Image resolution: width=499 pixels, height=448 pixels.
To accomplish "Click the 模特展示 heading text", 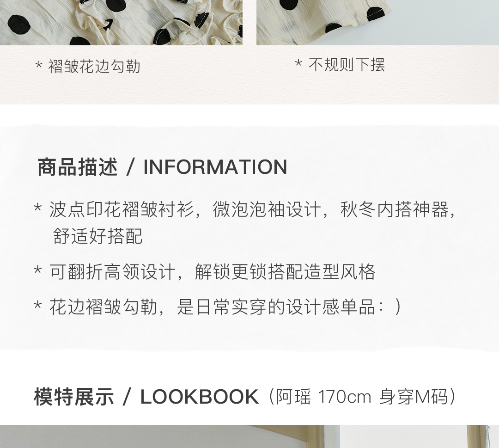I will (x=74, y=397).
